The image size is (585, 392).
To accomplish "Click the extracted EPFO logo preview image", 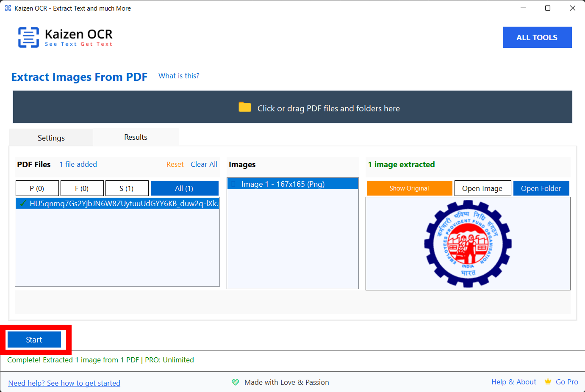I will [468, 244].
